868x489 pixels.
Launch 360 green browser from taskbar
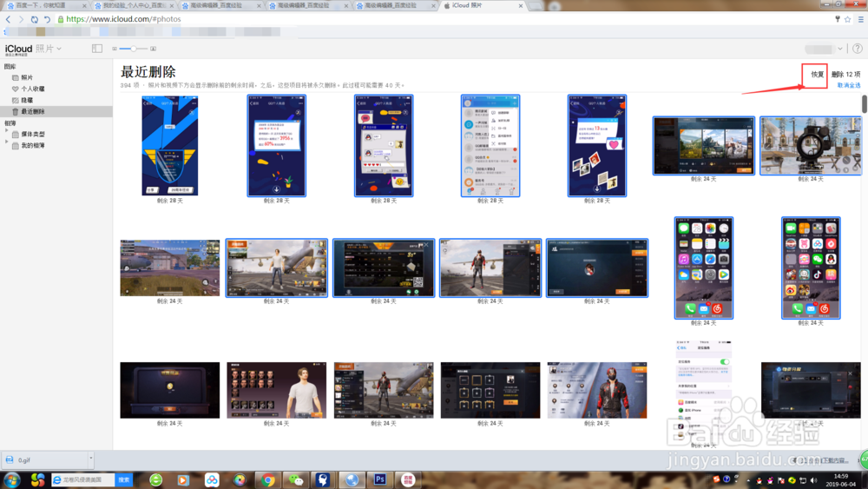pyautogui.click(x=156, y=479)
